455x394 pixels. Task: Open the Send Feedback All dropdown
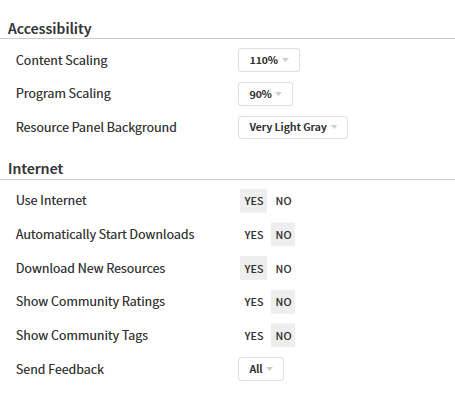click(x=261, y=369)
